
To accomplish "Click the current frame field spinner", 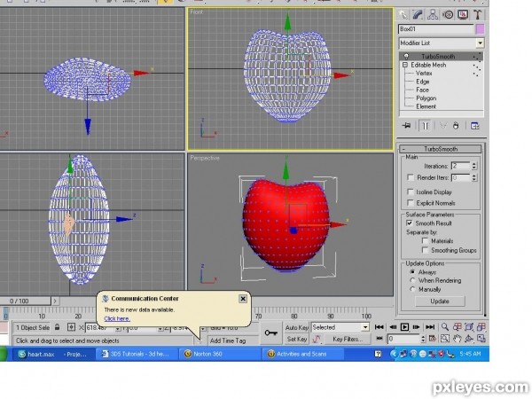I will (x=423, y=339).
